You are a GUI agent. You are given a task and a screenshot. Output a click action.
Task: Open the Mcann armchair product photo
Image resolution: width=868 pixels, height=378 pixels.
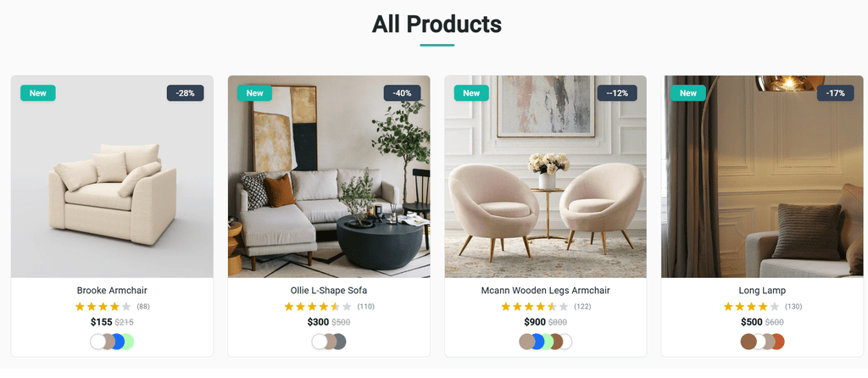coord(545,176)
